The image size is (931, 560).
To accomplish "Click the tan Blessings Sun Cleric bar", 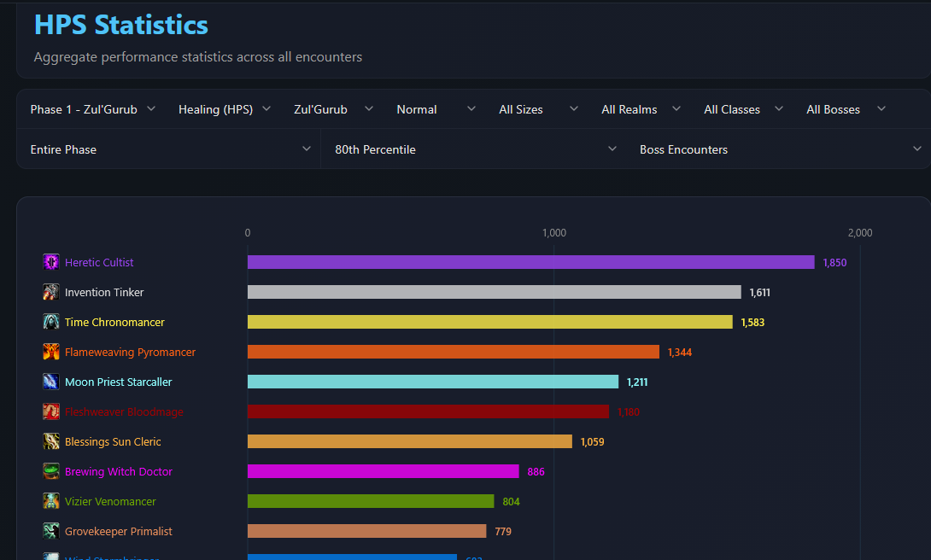I will 410,441.
